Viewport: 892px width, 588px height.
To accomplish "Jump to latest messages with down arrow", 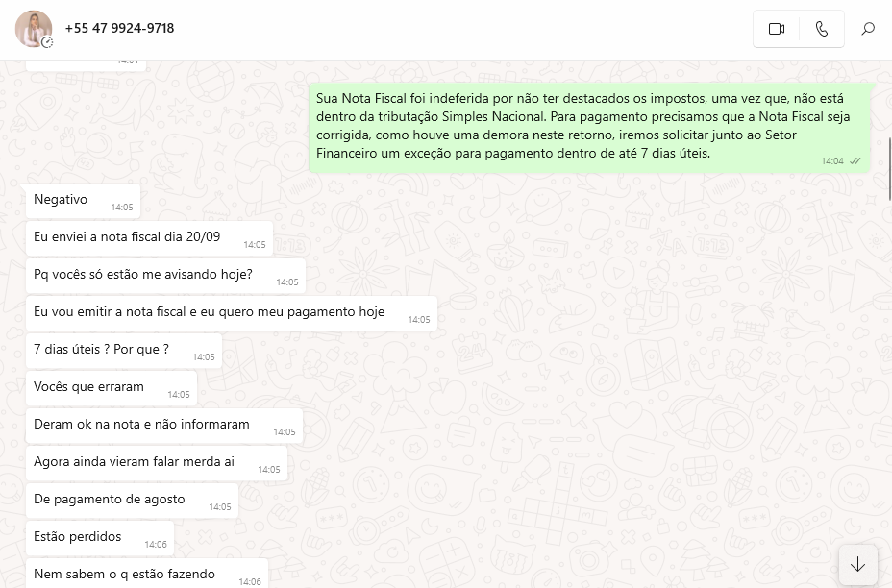I will pos(857,564).
